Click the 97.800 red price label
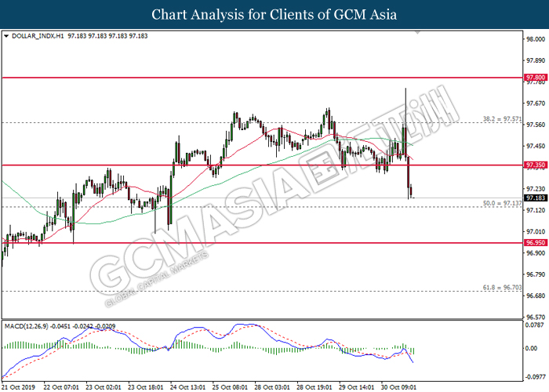The width and height of the screenshot is (549, 392). pos(536,78)
